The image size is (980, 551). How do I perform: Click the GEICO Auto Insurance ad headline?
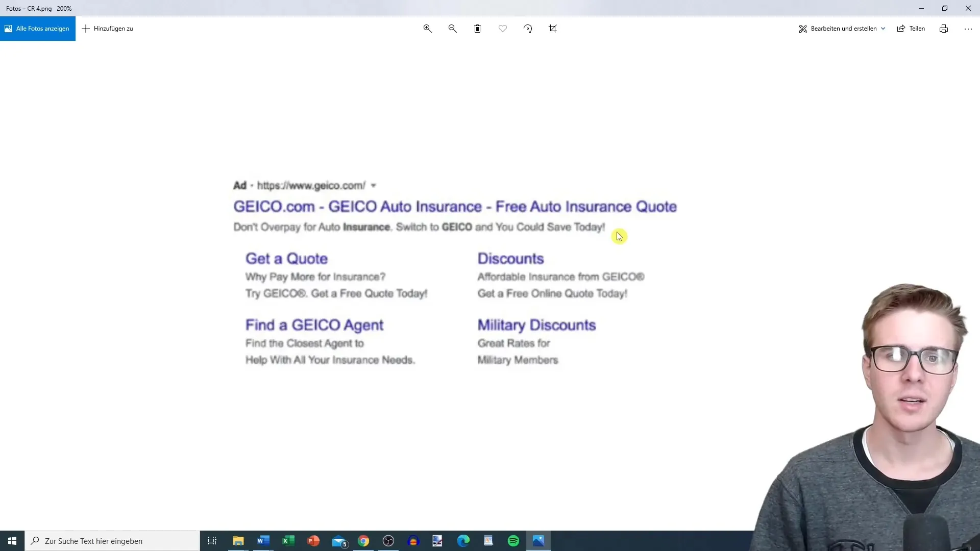point(455,207)
